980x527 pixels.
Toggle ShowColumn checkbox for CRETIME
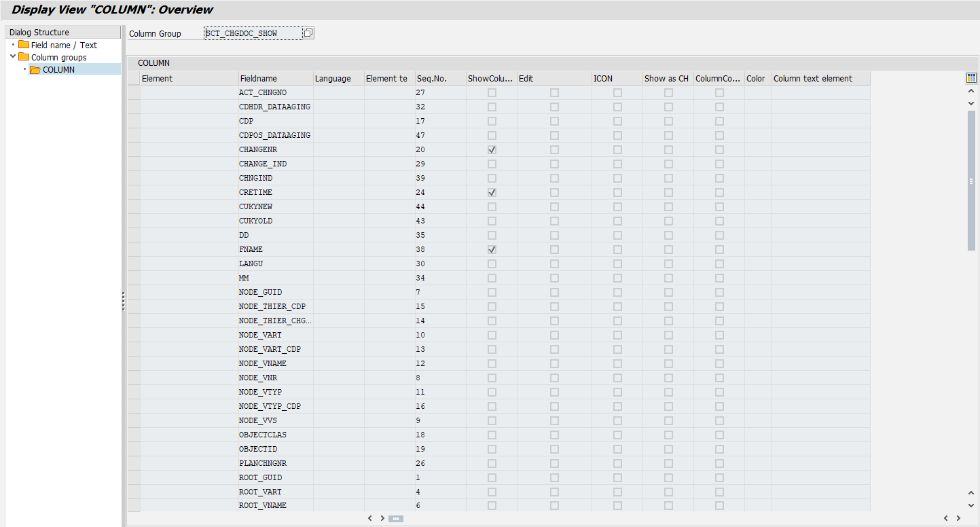pos(492,192)
